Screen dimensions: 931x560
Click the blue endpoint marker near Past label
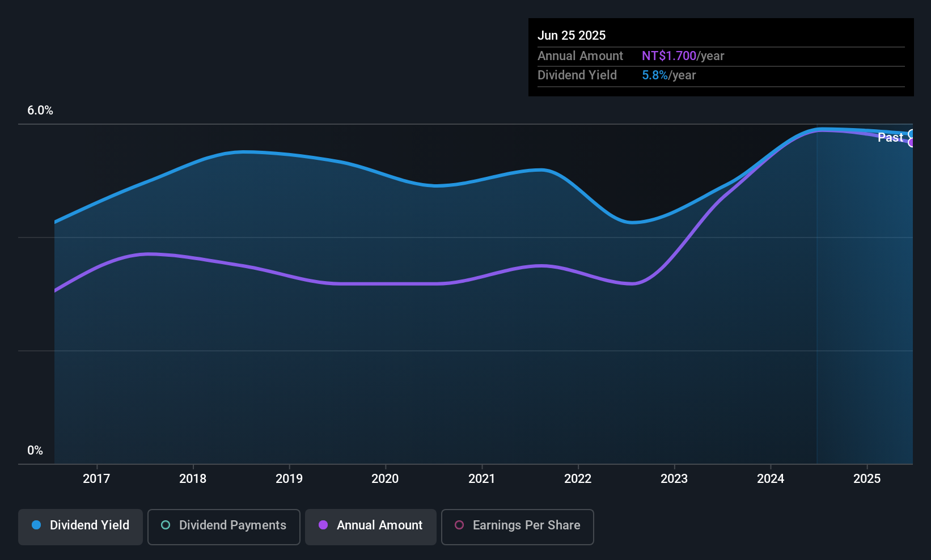(x=912, y=134)
